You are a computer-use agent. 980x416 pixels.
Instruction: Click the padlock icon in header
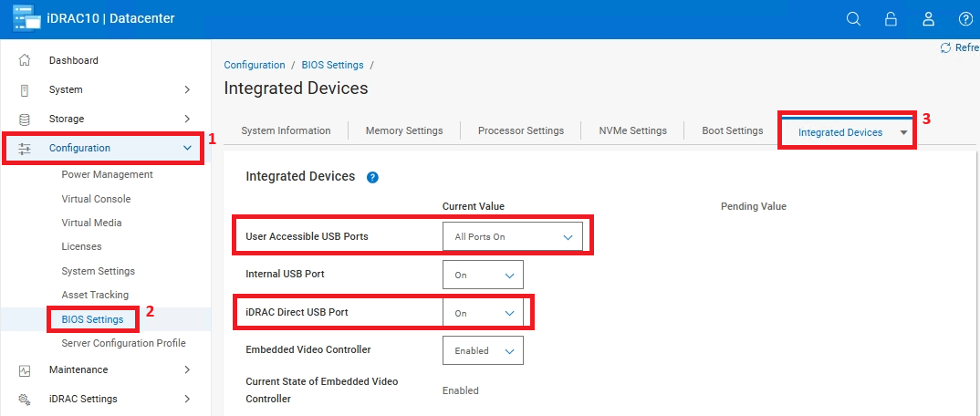point(891,19)
